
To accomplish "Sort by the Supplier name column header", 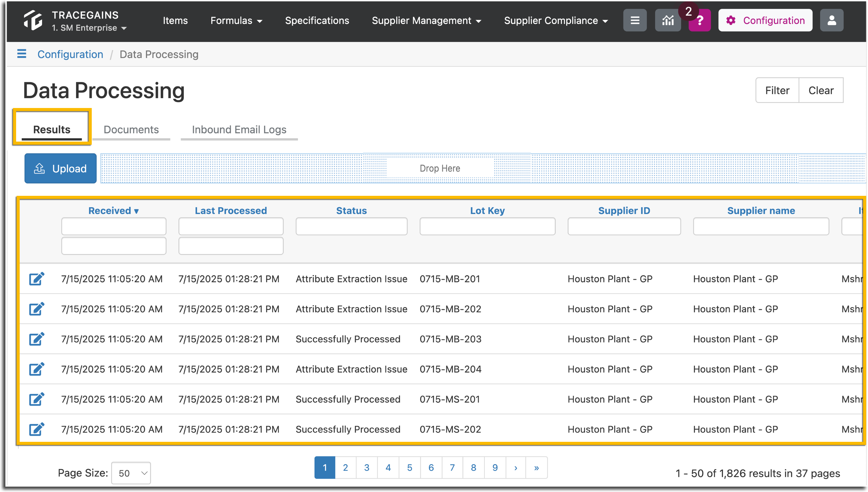I will click(761, 211).
